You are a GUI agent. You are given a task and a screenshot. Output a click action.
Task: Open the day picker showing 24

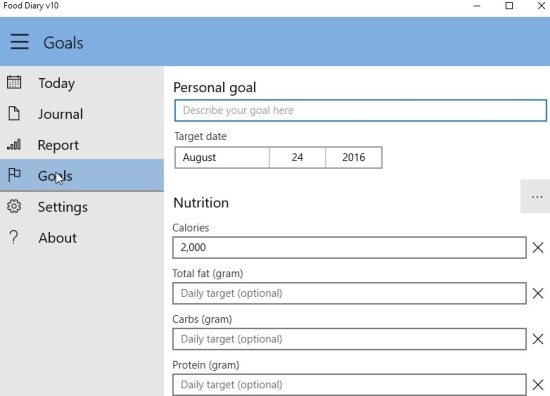click(297, 157)
